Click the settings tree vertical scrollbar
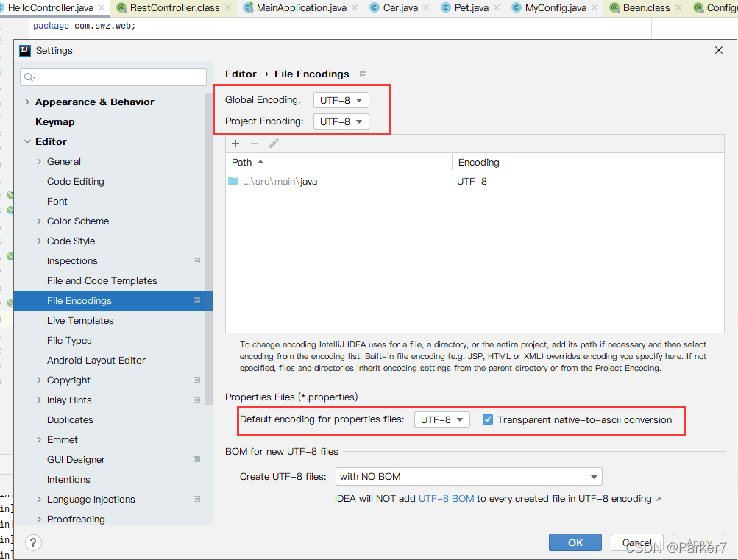738x560 pixels. (x=209, y=249)
